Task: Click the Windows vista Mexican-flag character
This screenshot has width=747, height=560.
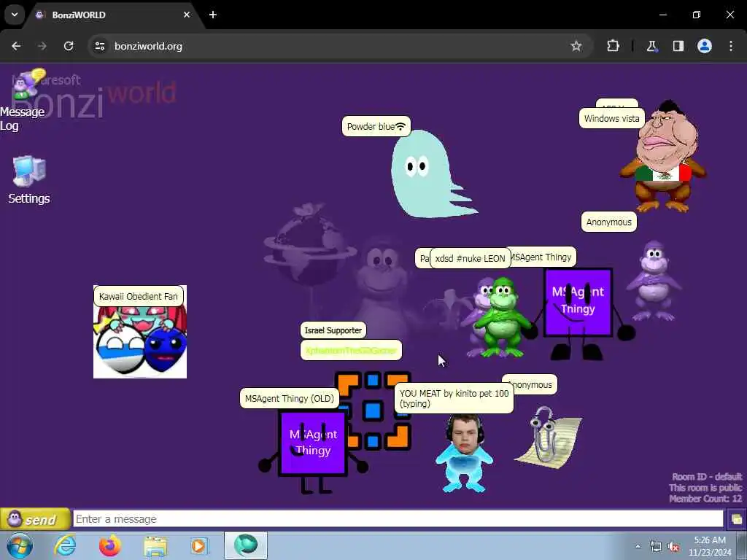Action: tap(663, 156)
